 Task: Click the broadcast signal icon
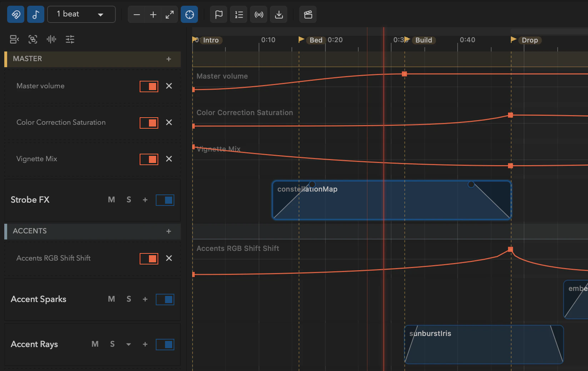(x=259, y=15)
